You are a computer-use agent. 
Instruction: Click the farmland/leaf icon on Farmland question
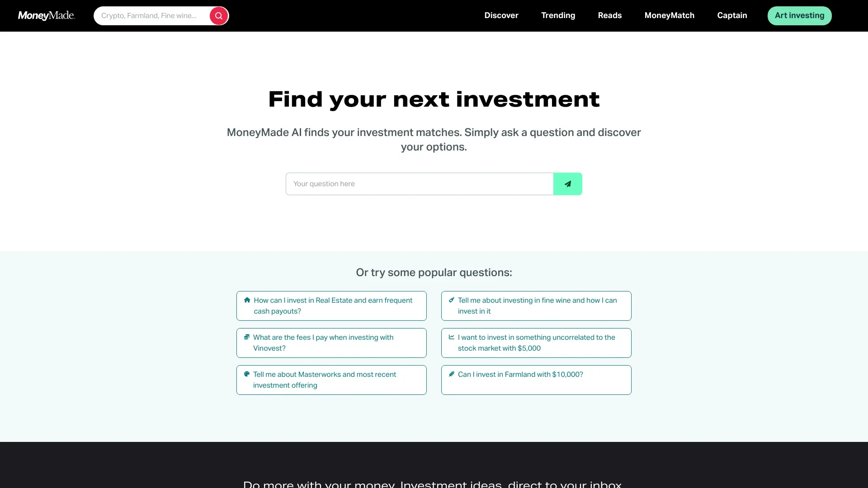click(452, 374)
